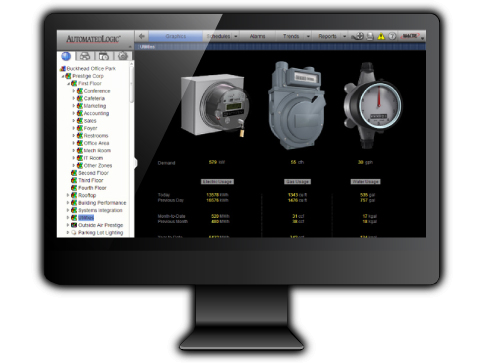Open the network tree view icon
Screen dimensions: 488x363
(x=85, y=56)
